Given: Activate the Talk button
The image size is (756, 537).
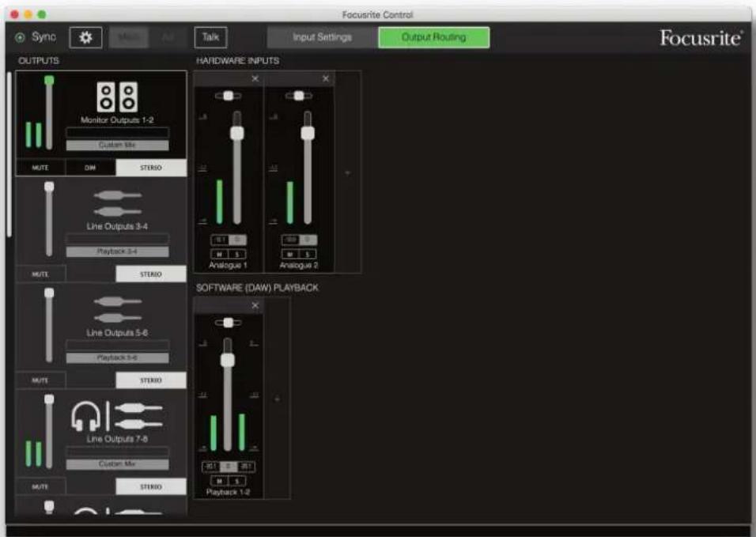Looking at the screenshot, I should click(210, 38).
